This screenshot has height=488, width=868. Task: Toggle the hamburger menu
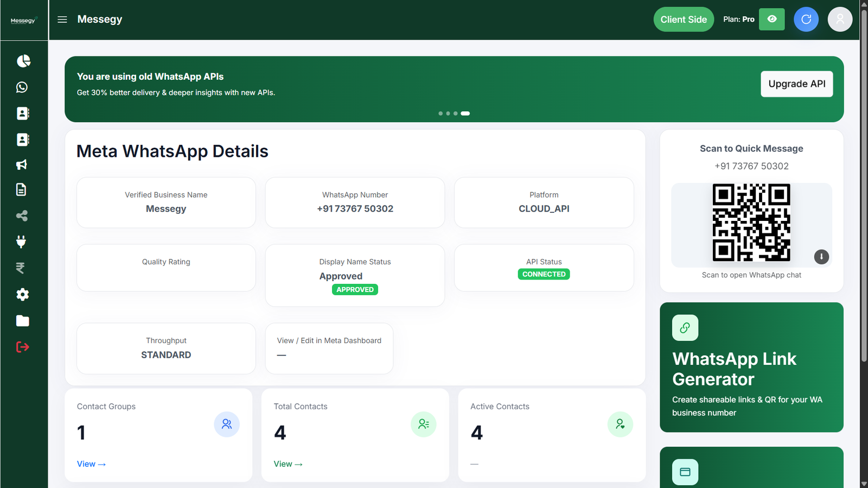(62, 20)
